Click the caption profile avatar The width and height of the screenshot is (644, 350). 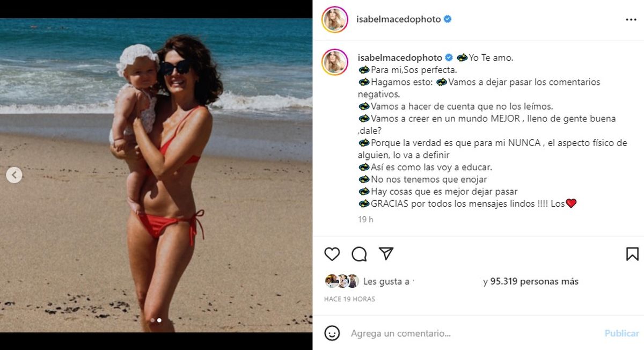click(x=334, y=62)
